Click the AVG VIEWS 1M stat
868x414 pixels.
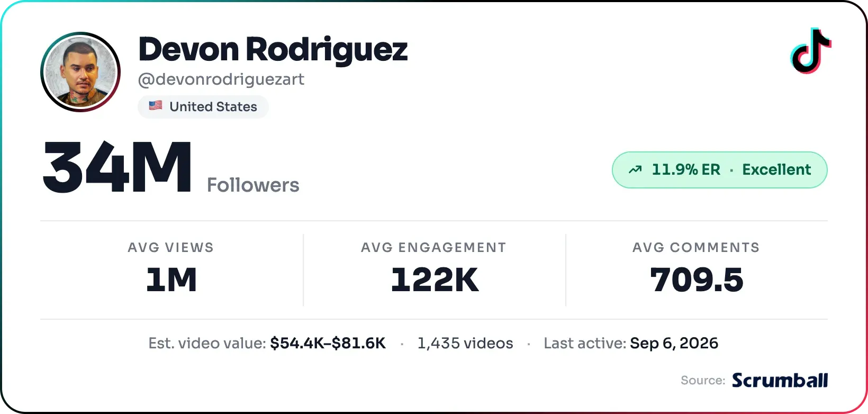click(171, 269)
